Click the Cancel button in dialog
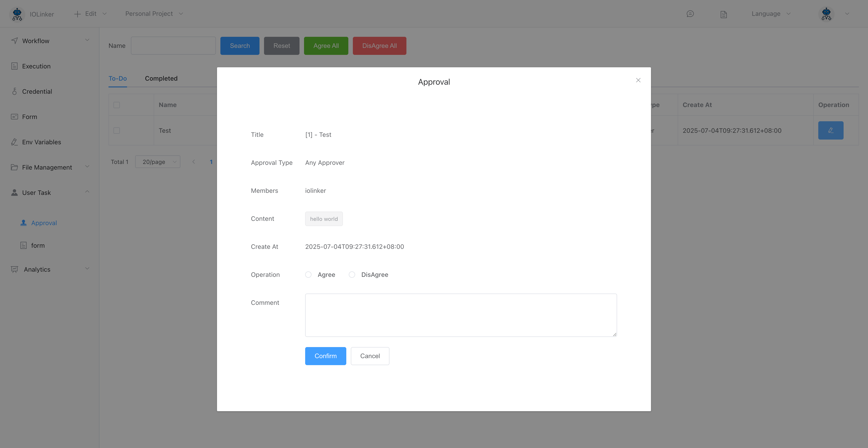Image resolution: width=868 pixels, height=448 pixels. tap(370, 356)
